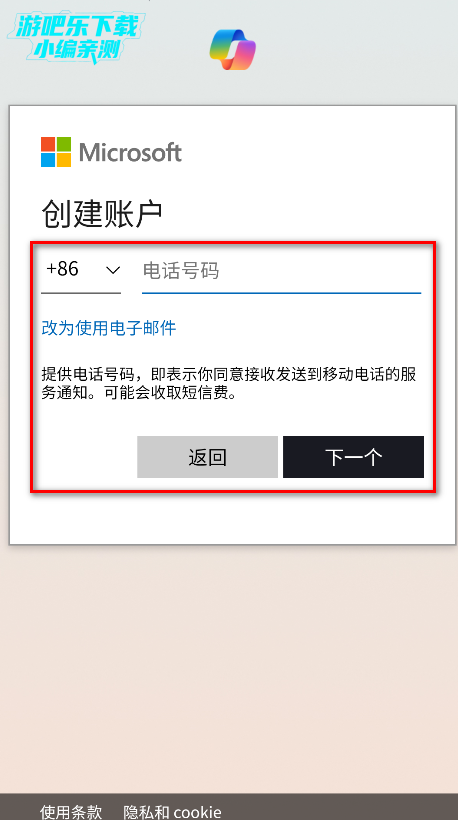
Task: Click the yellow square in Microsoft logo
Action: (64, 160)
